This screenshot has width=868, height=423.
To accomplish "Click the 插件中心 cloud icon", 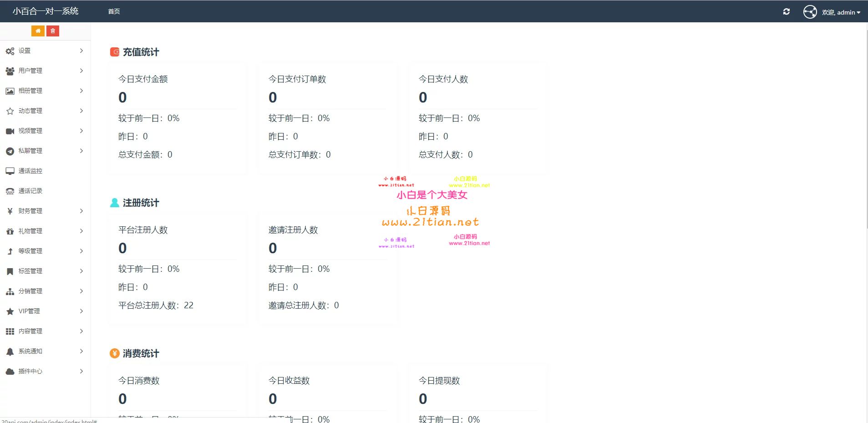I will point(10,372).
